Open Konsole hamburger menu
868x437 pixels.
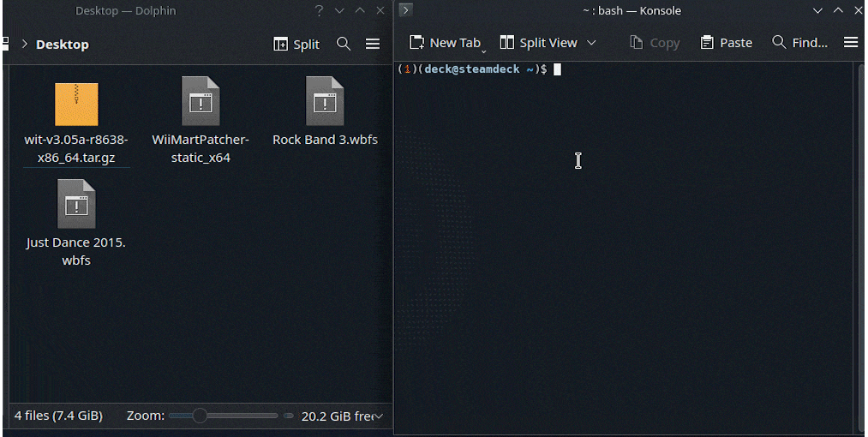[851, 43]
